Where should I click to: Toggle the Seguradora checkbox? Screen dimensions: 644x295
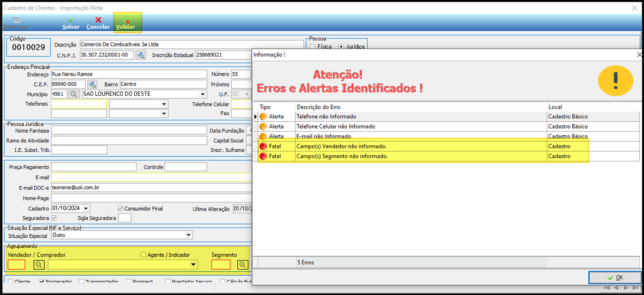(x=54, y=218)
